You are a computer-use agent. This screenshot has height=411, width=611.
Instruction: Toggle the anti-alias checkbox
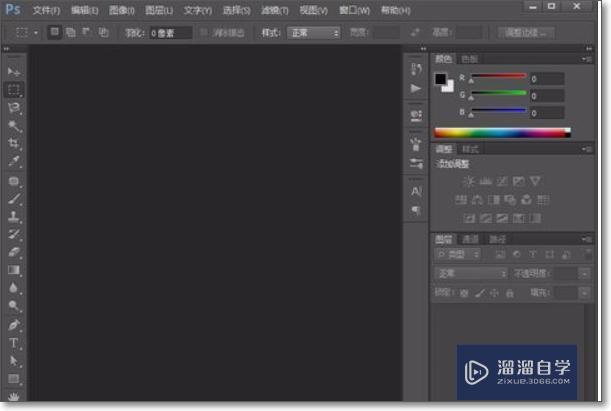coord(204,33)
